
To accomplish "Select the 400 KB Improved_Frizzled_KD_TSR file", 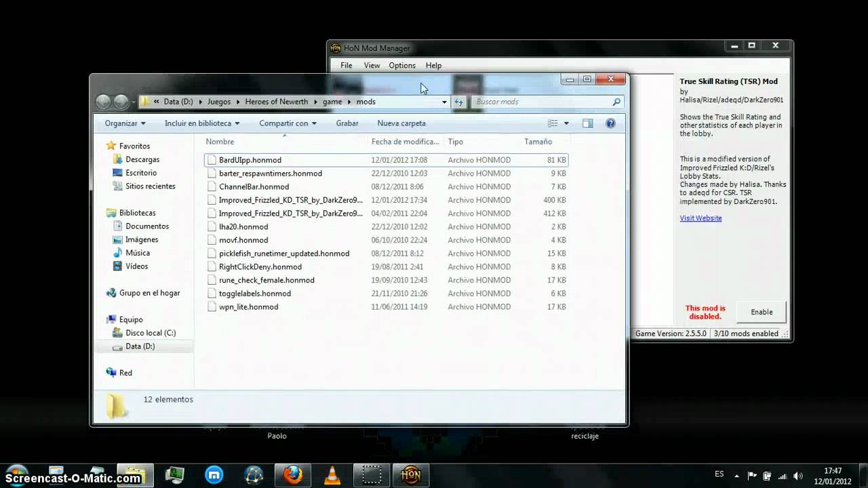I will 386,200.
